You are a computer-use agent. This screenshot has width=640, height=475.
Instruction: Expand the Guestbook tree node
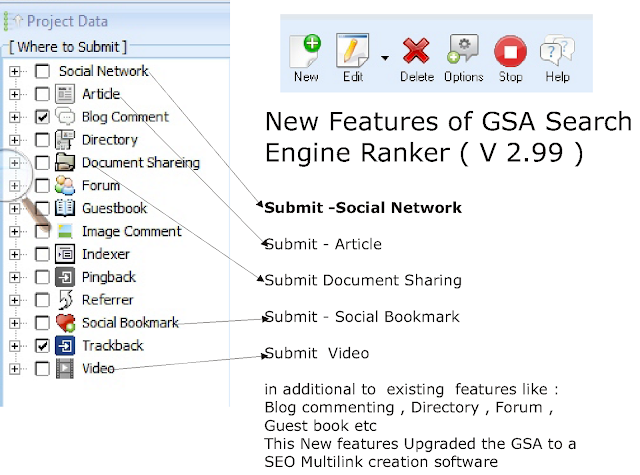point(14,209)
